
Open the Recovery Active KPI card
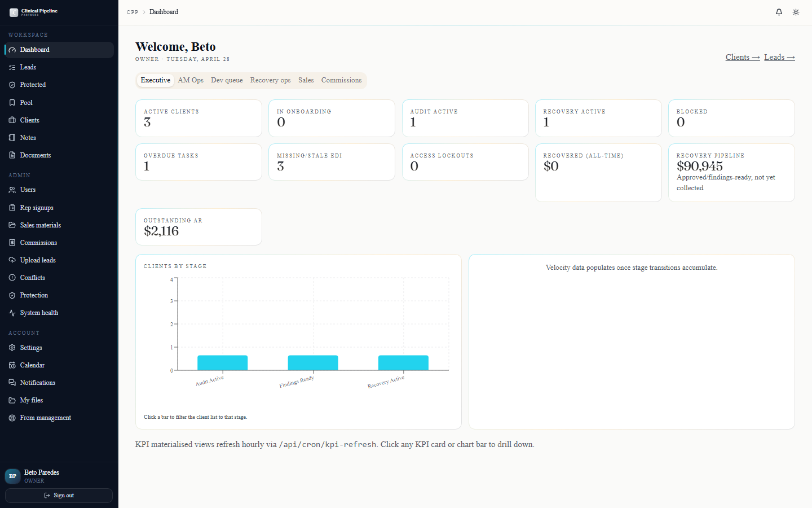(x=598, y=118)
